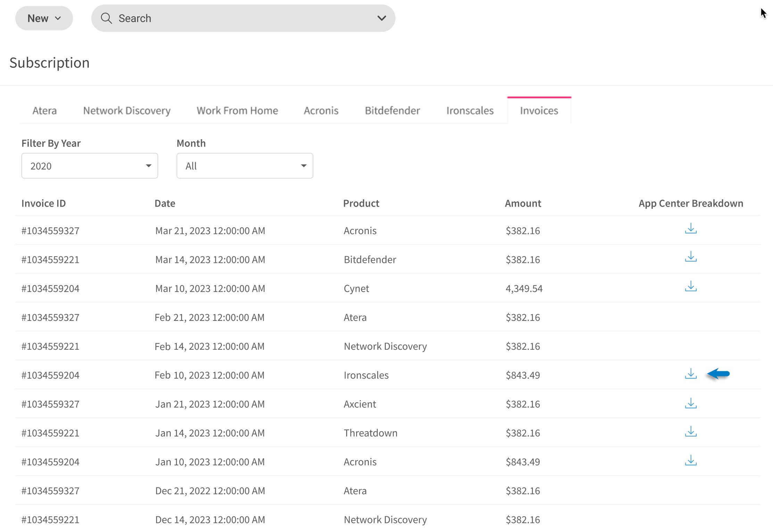Click Network Discovery product in Feb 14 row

[x=385, y=346]
